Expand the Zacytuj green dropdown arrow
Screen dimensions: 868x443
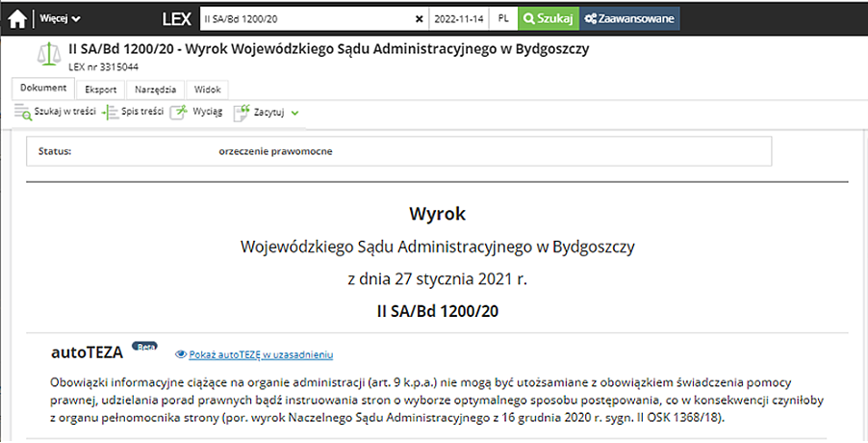click(x=295, y=113)
